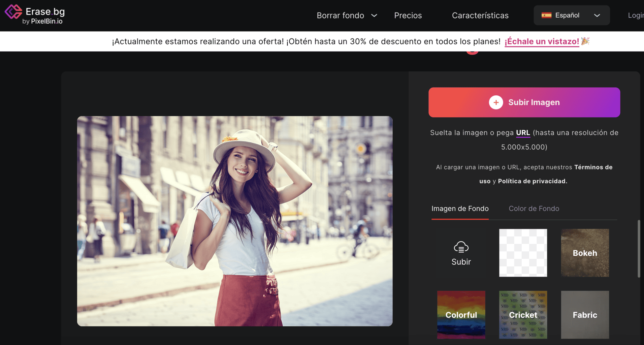Click the Subir background upload tile
The width and height of the screenshot is (644, 345).
(461, 253)
